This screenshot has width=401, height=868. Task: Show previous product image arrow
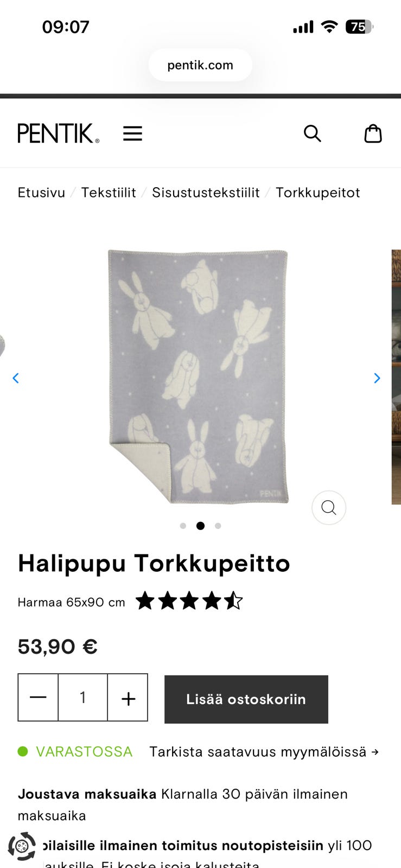point(16,378)
